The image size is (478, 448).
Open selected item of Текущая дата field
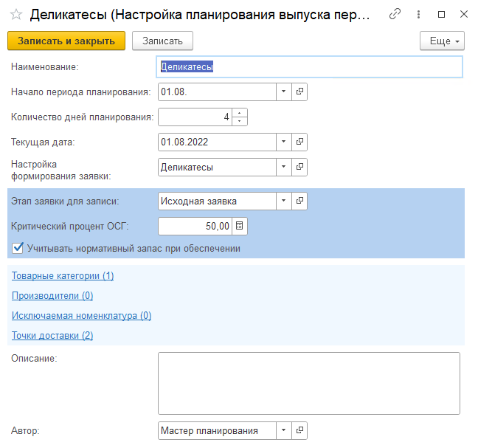tap(300, 142)
